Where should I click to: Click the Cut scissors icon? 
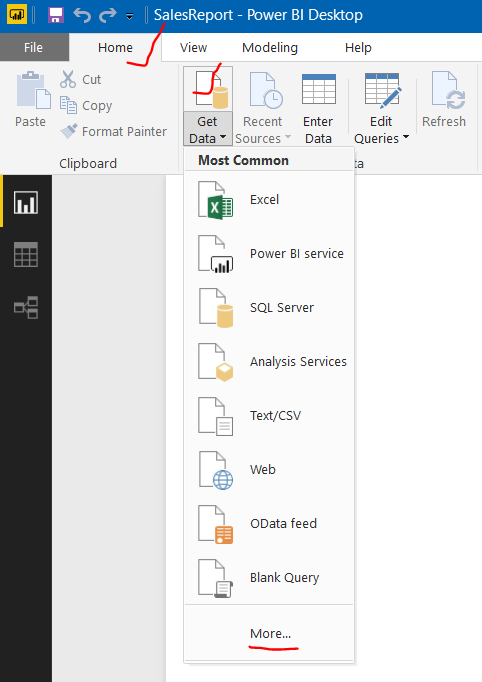point(68,79)
